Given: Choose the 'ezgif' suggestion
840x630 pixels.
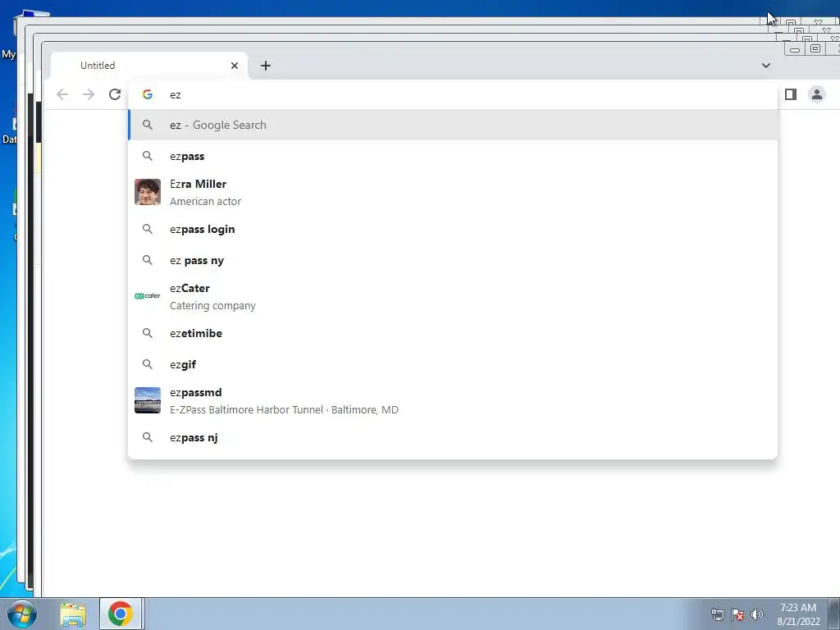Looking at the screenshot, I should pyautogui.click(x=453, y=364).
